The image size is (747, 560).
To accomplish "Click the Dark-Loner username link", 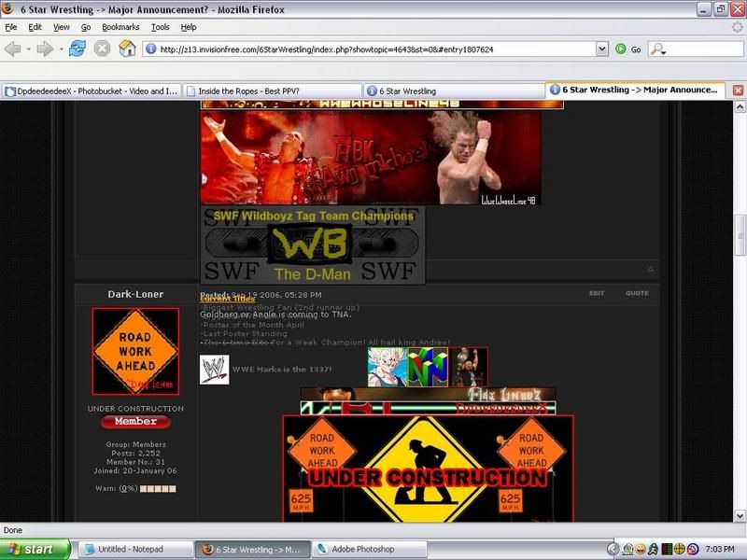I will coord(135,294).
